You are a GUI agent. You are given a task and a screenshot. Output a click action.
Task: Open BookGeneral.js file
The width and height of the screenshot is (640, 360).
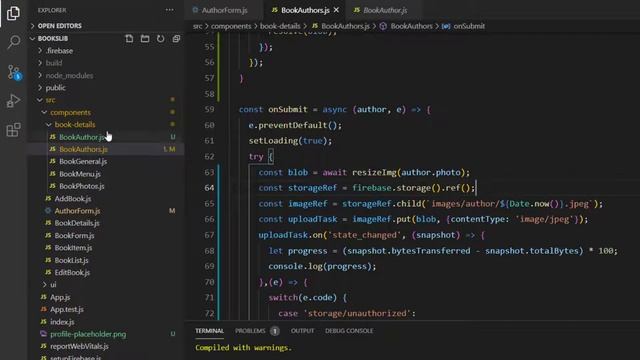coord(83,162)
